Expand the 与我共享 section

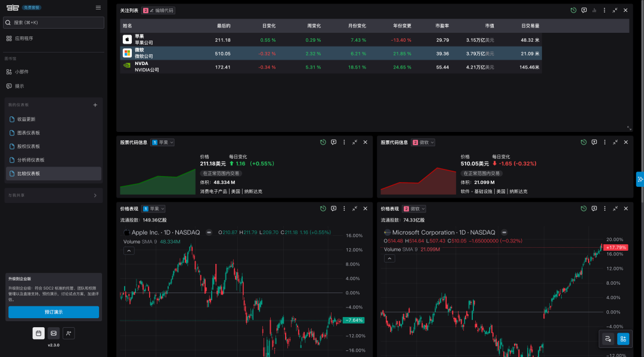(x=54, y=195)
